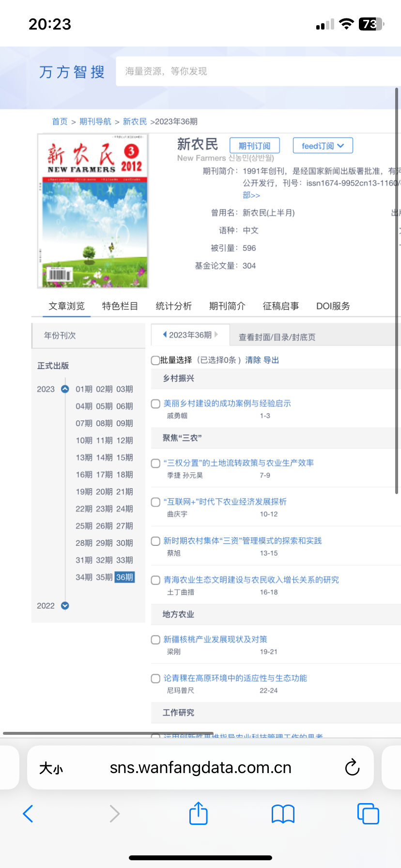Go to previous issue using left arrow
This screenshot has width=401, height=868.
coord(165,334)
